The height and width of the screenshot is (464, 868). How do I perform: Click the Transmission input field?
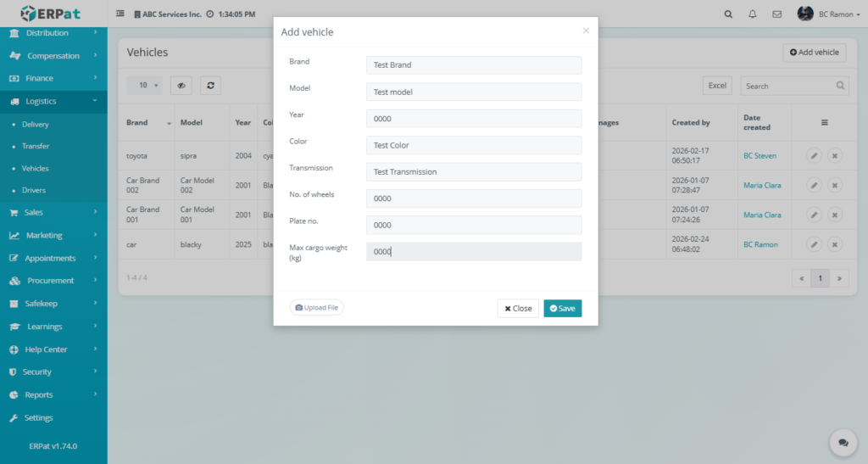point(474,171)
